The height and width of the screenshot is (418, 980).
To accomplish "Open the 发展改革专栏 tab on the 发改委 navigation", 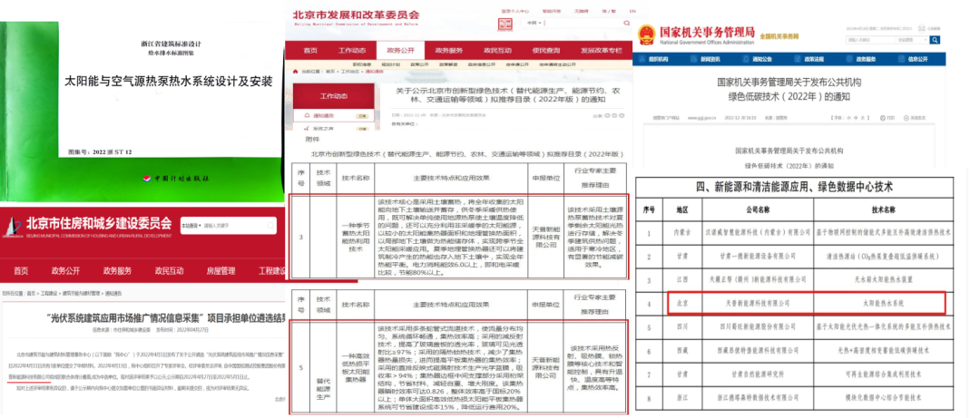I will click(602, 51).
